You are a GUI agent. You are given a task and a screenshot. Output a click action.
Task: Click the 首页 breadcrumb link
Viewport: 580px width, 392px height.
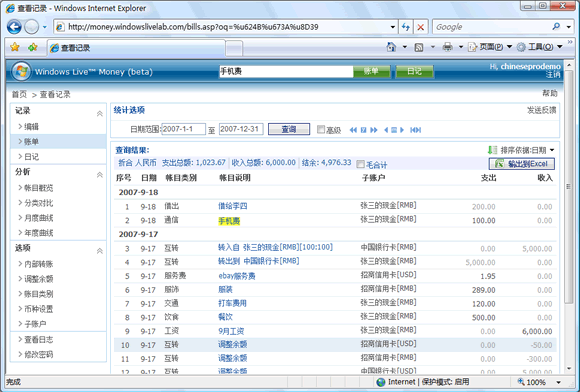click(19, 94)
